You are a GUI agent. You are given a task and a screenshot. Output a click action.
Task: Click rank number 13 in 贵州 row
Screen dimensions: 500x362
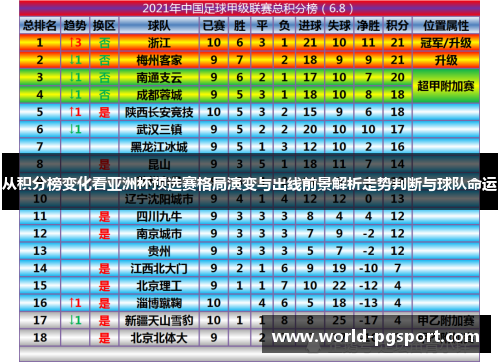click(40, 251)
